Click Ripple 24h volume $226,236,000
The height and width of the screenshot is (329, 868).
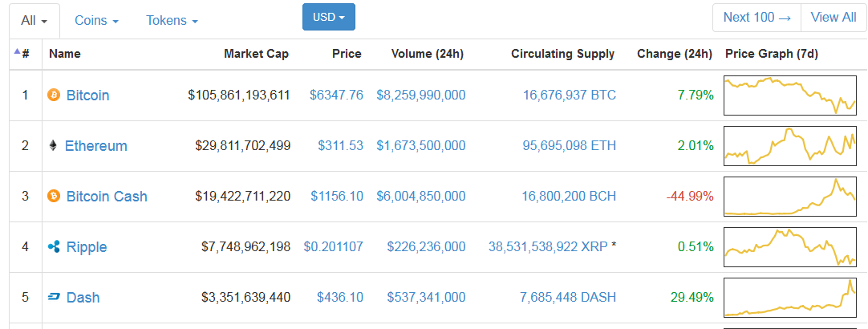[x=426, y=246]
